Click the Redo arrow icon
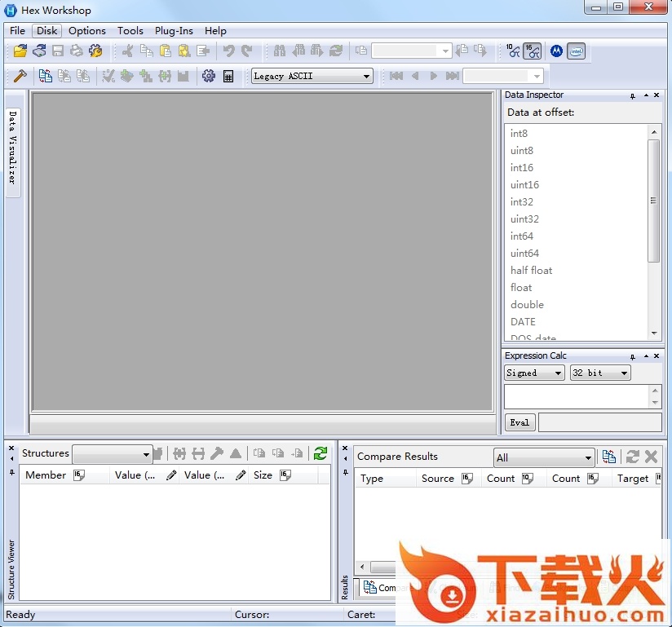The height and width of the screenshot is (627, 672). click(247, 51)
